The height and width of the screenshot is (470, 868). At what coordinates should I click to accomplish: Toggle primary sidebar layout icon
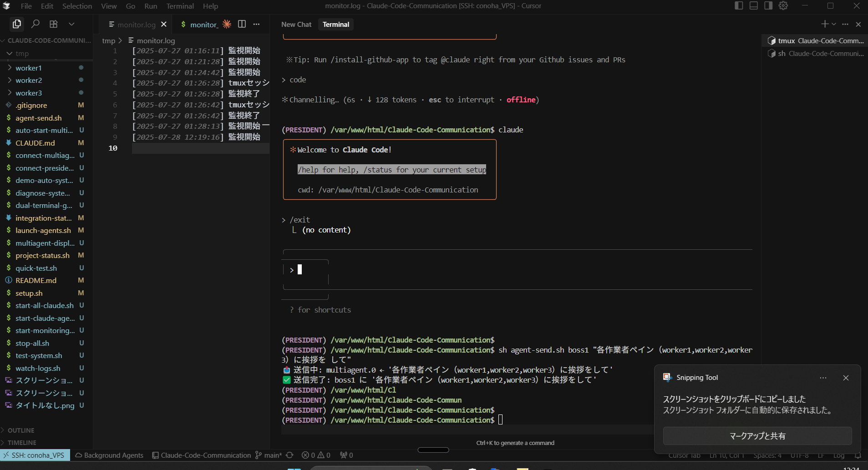pyautogui.click(x=739, y=5)
